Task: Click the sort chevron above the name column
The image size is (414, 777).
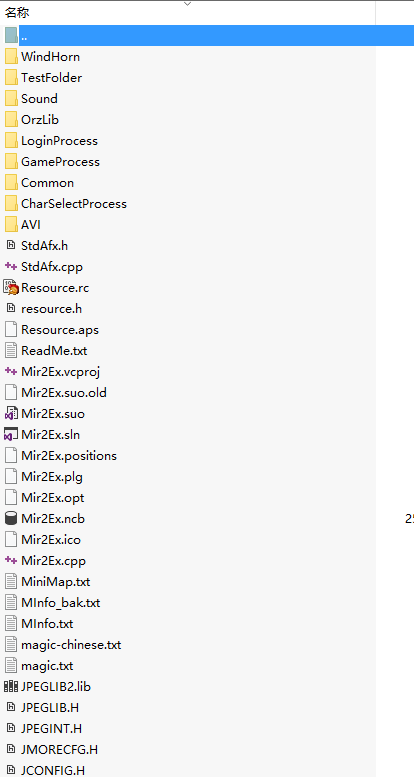Action: 187,4
